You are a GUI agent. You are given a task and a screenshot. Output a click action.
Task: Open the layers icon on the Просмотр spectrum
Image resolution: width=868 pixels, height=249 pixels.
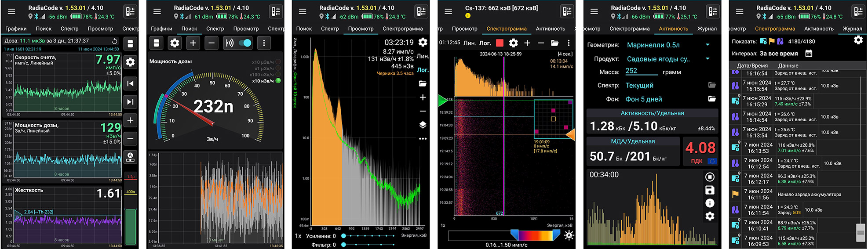pos(423,125)
